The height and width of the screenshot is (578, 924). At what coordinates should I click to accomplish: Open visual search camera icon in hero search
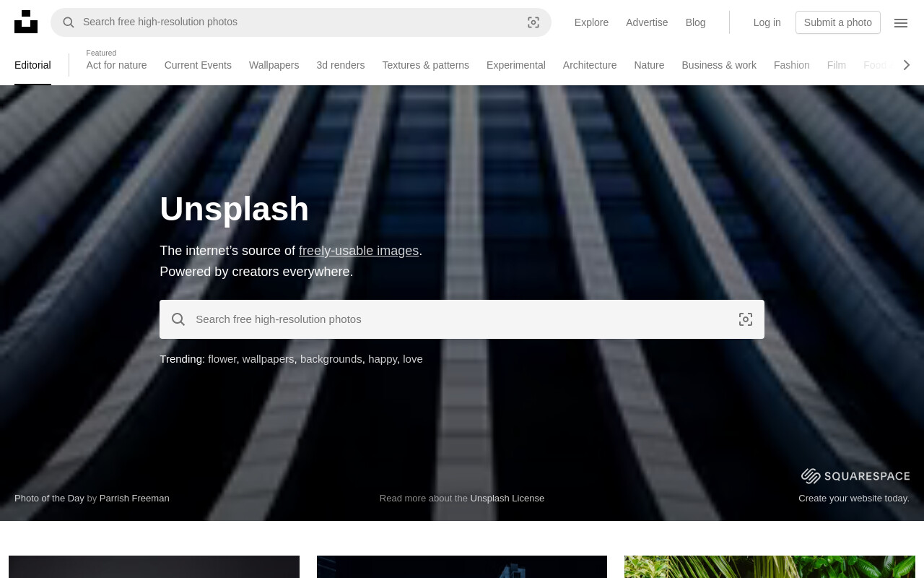tap(746, 319)
